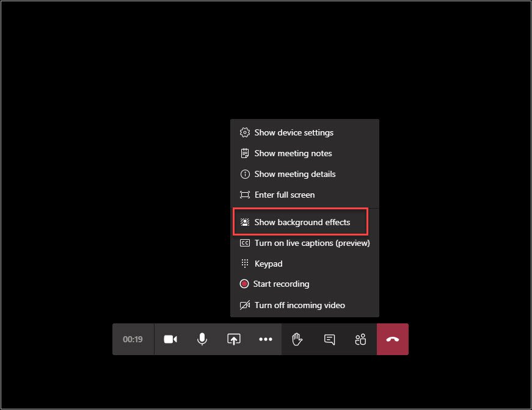Screen dimensions: 532x410
Task: Click the info icon for meeting details
Action: pos(245,174)
